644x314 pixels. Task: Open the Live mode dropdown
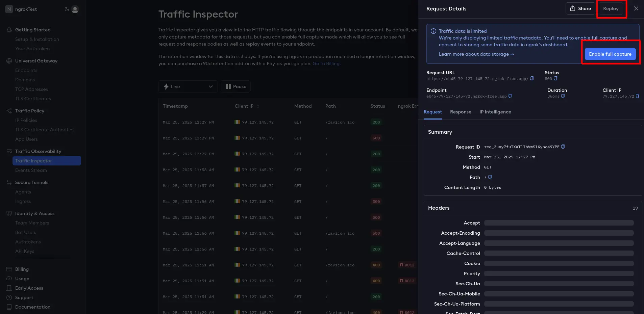(x=188, y=86)
